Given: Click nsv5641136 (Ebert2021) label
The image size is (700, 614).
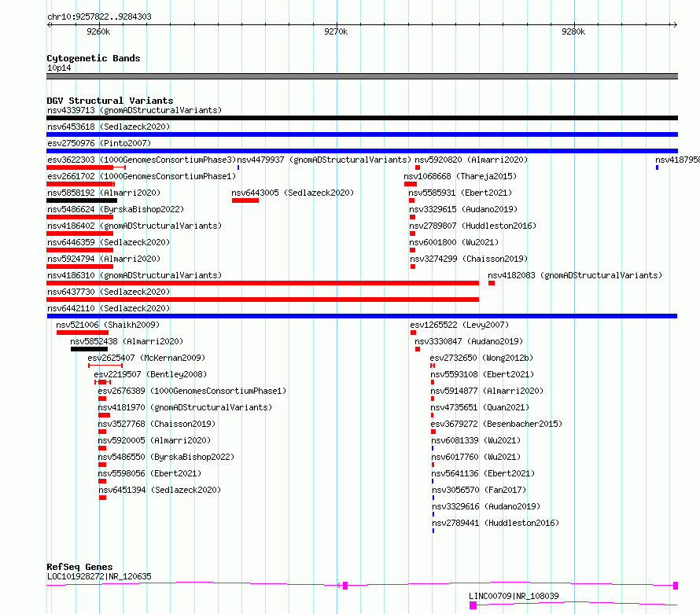Looking at the screenshot, I should pyautogui.click(x=483, y=473).
